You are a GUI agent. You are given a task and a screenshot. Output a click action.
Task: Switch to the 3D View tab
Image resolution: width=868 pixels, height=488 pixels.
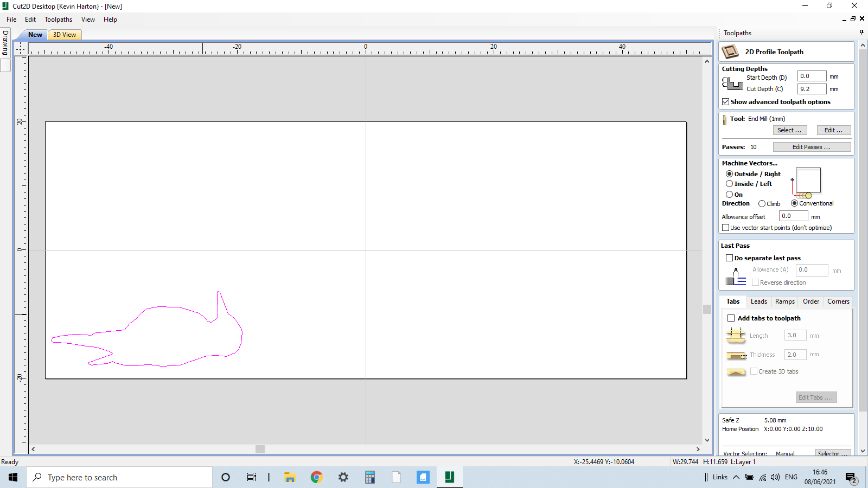coord(64,34)
